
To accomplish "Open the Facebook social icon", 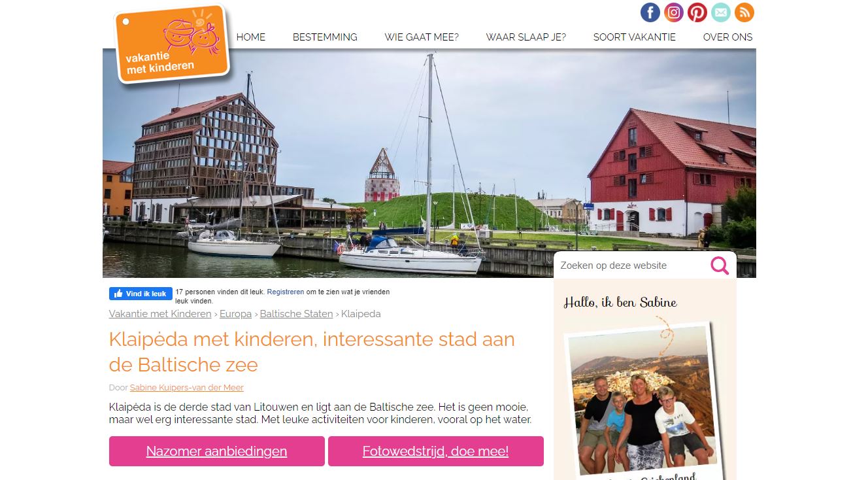I will point(650,12).
